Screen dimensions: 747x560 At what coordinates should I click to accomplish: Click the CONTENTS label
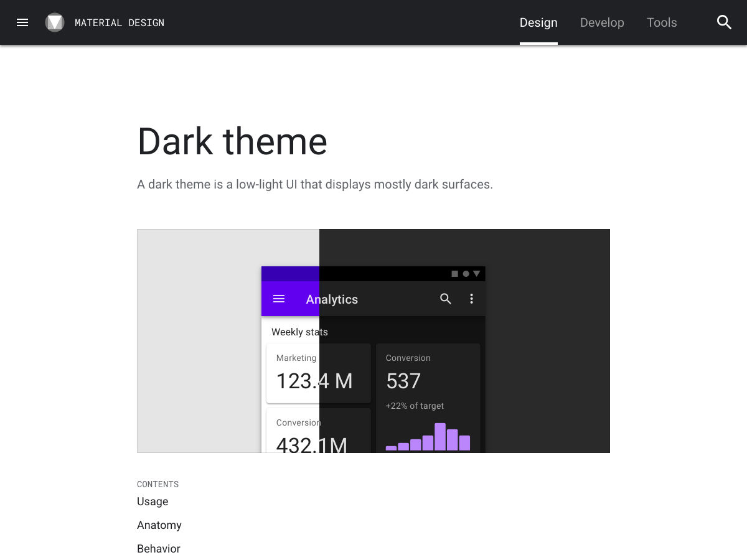point(158,484)
